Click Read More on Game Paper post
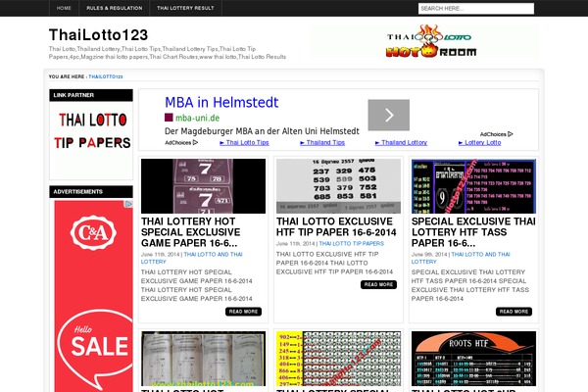Screen dimensions: 588x392 [243, 312]
